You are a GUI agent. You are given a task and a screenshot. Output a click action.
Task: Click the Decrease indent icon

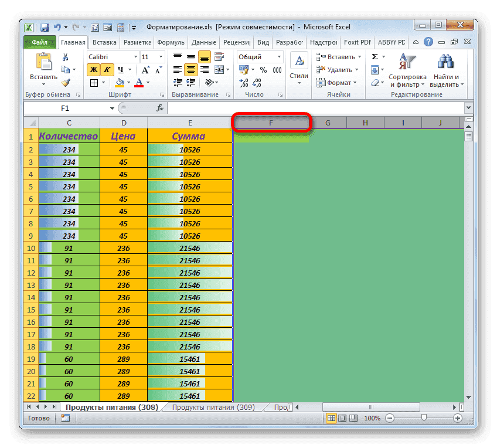[x=178, y=82]
